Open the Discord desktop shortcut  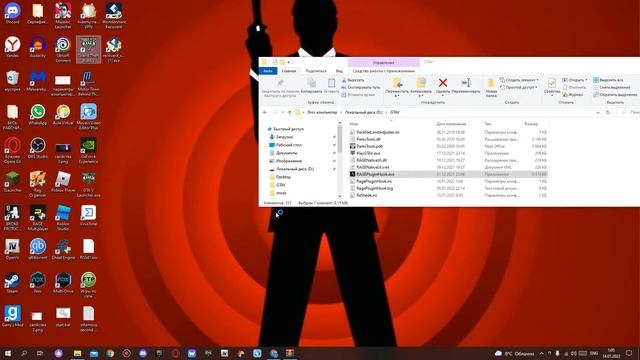pyautogui.click(x=12, y=13)
